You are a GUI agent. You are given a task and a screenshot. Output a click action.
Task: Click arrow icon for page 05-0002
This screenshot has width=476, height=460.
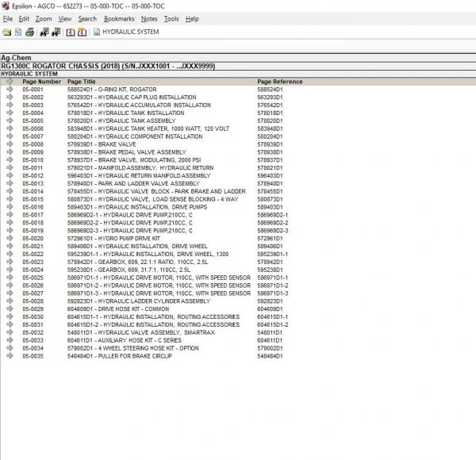[10, 97]
